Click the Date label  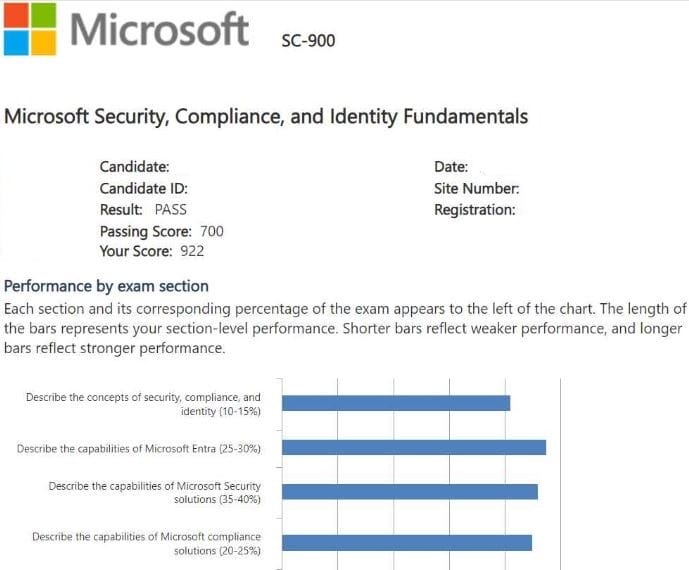tap(451, 167)
